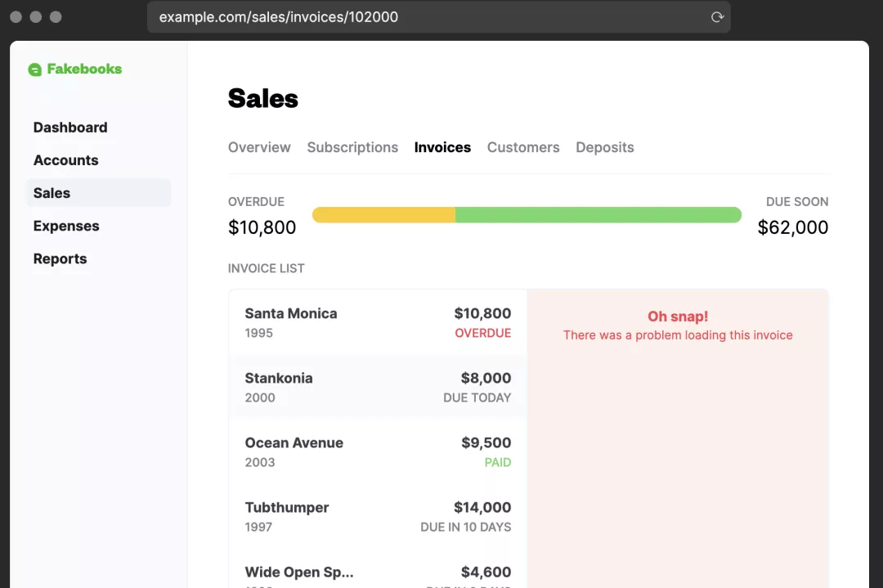The width and height of the screenshot is (883, 588).
Task: Open Reports in the sidebar
Action: coord(61,258)
